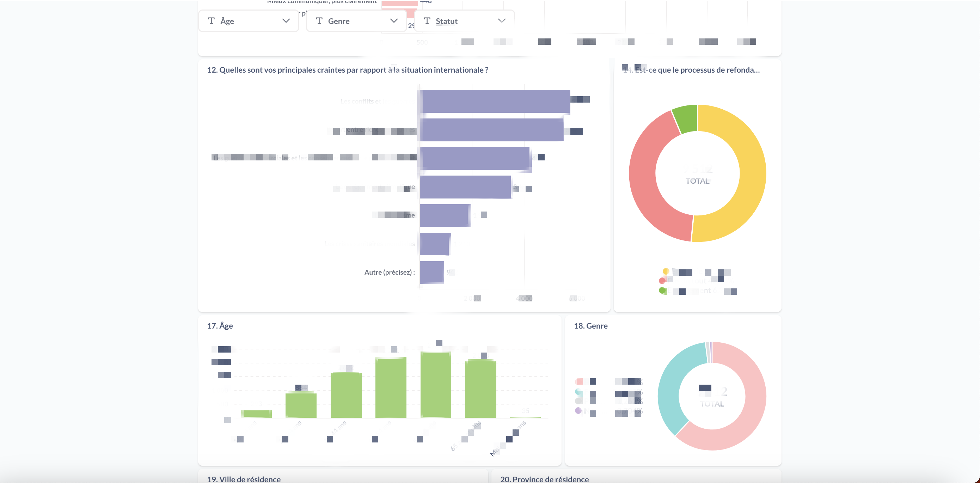The width and height of the screenshot is (980, 483).
Task: Toggle the green legend dot in question 14
Action: point(662,291)
